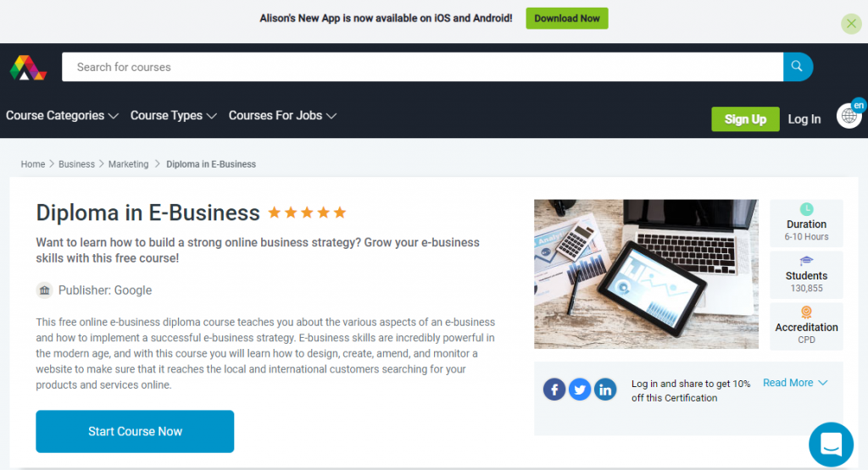Click the magnifier search button

pos(798,67)
